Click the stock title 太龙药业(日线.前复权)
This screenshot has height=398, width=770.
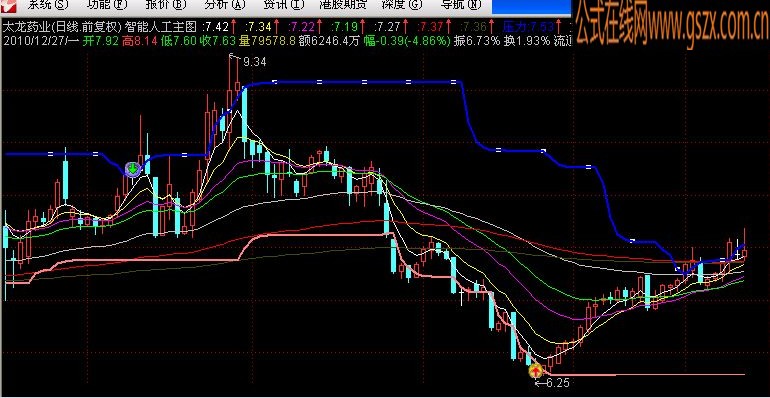click(x=63, y=26)
